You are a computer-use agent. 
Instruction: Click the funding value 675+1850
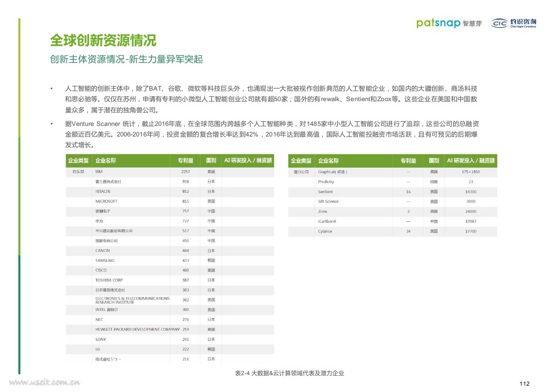[x=471, y=172]
